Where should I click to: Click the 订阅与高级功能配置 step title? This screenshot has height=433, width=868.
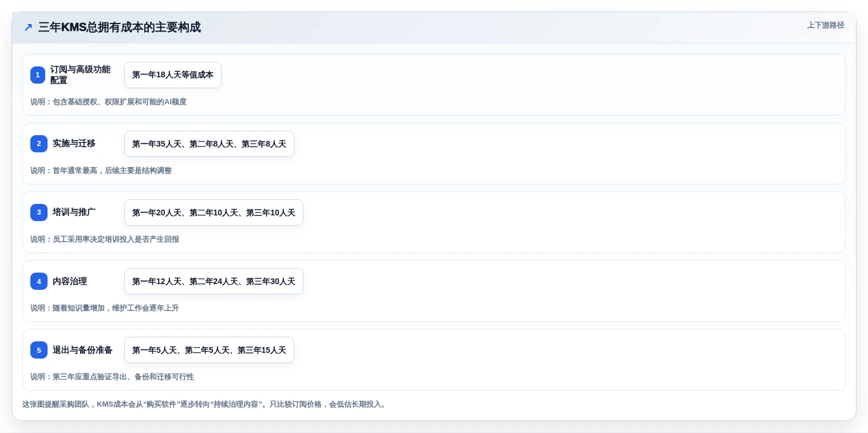[80, 75]
